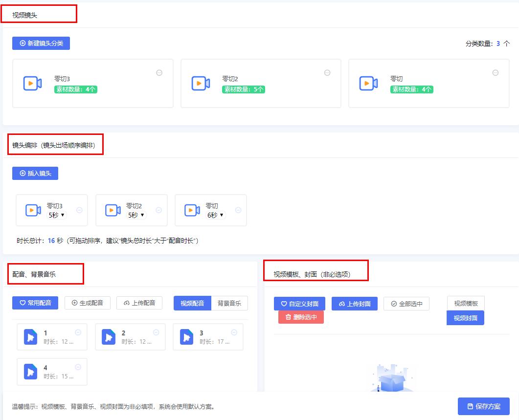
Task: Open the 零切 category via its video icon
Action: (x=368, y=83)
